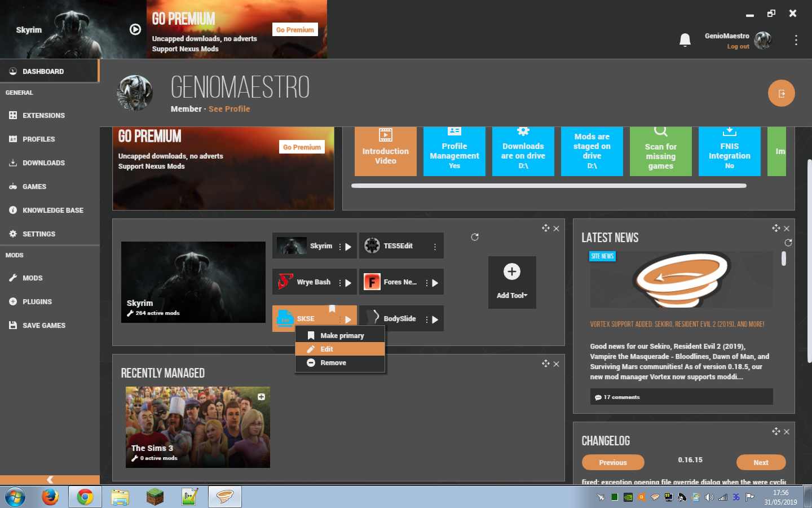The width and height of the screenshot is (812, 508).
Task: Click Previous in Changelog
Action: pyautogui.click(x=613, y=462)
